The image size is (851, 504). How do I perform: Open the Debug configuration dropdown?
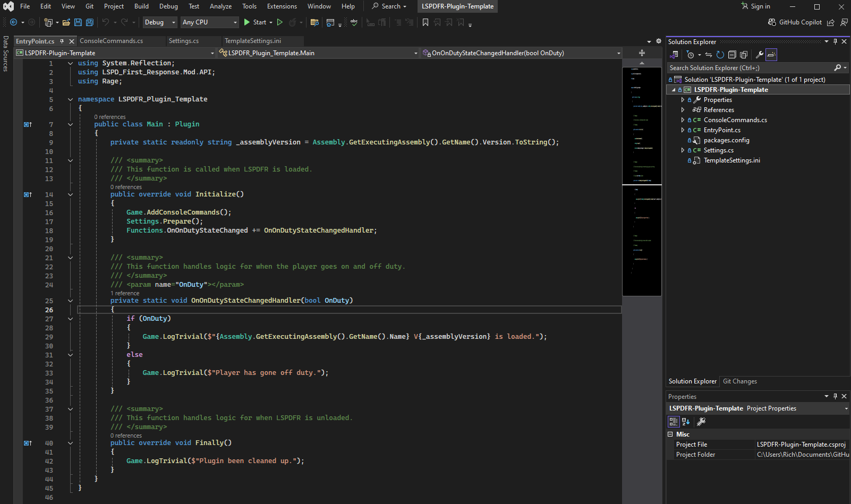point(159,22)
